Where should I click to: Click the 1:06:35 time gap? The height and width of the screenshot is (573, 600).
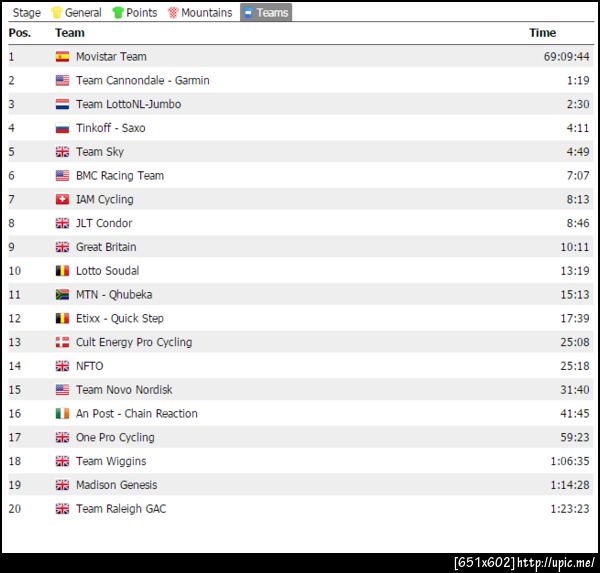(x=570, y=461)
